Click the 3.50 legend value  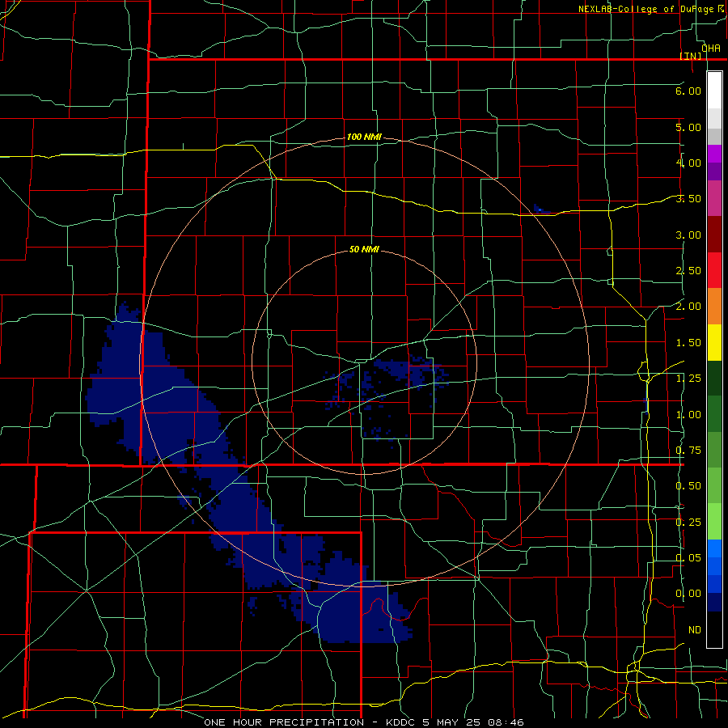pos(688,199)
